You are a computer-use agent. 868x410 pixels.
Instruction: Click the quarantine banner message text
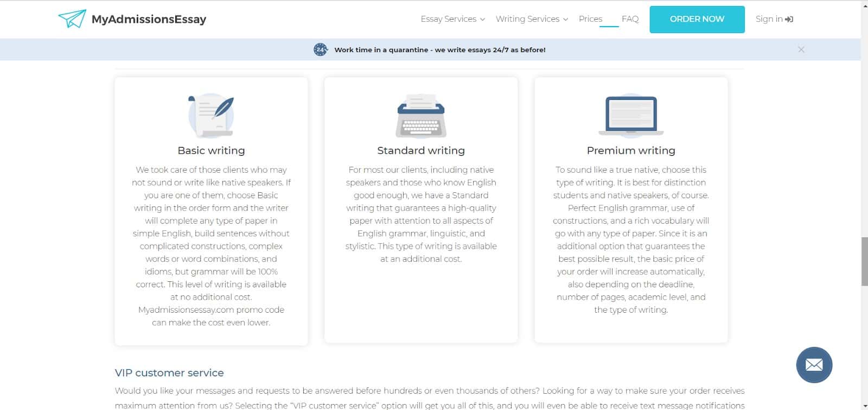pos(440,49)
